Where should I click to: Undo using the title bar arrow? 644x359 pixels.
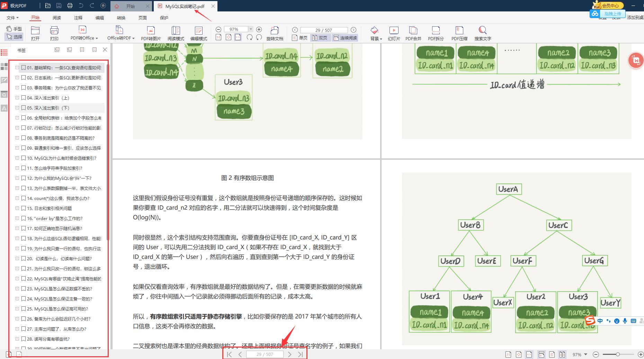[81, 6]
